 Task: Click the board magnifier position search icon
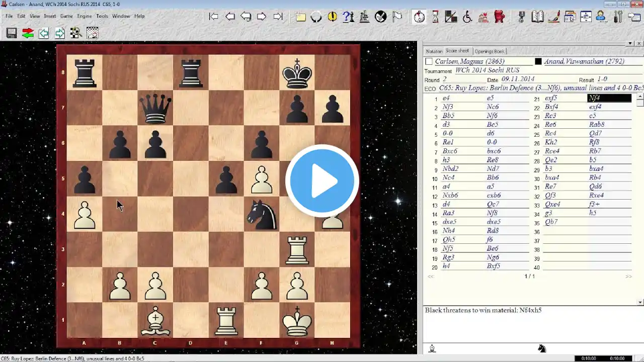76,33
